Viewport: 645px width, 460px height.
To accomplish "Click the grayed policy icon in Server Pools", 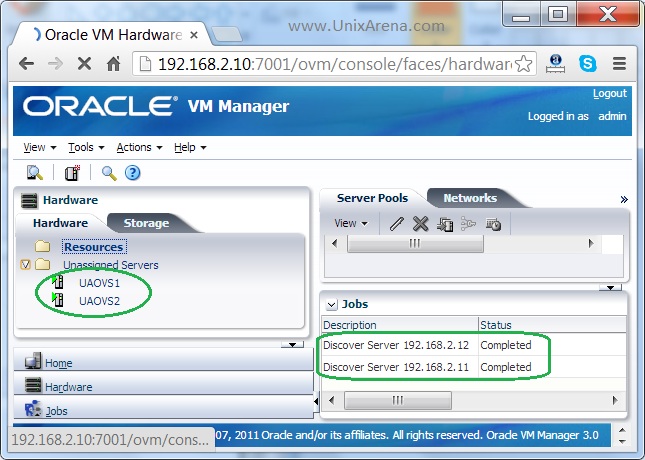I will [x=469, y=224].
